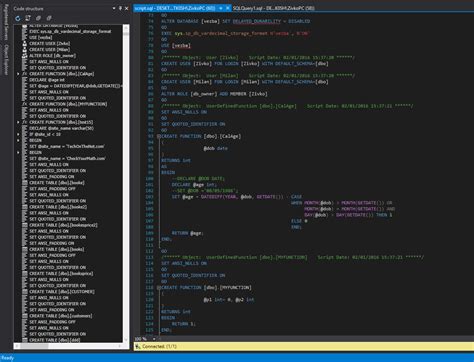Refresh the Code structure panel
Image resolution: width=474 pixels, height=362 pixels.
[18, 18]
